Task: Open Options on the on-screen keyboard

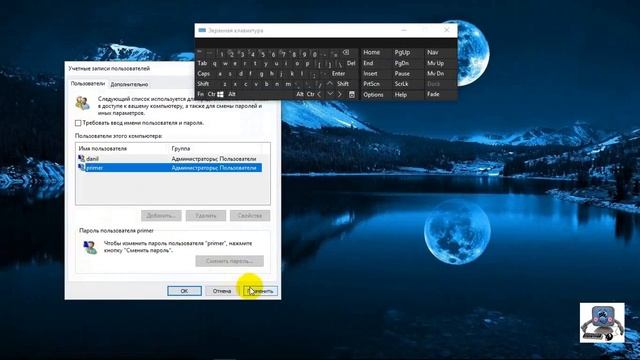Action: click(x=373, y=94)
